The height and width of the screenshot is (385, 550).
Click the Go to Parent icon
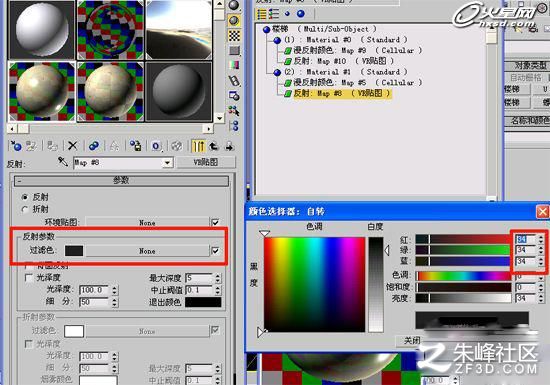(214, 146)
